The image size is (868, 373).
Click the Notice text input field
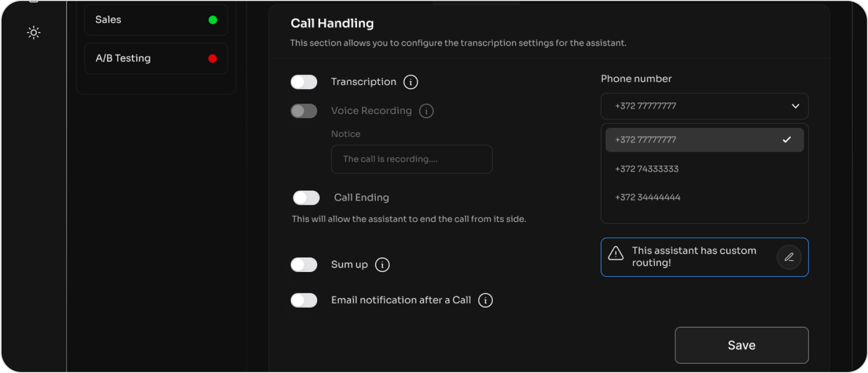[x=411, y=159]
